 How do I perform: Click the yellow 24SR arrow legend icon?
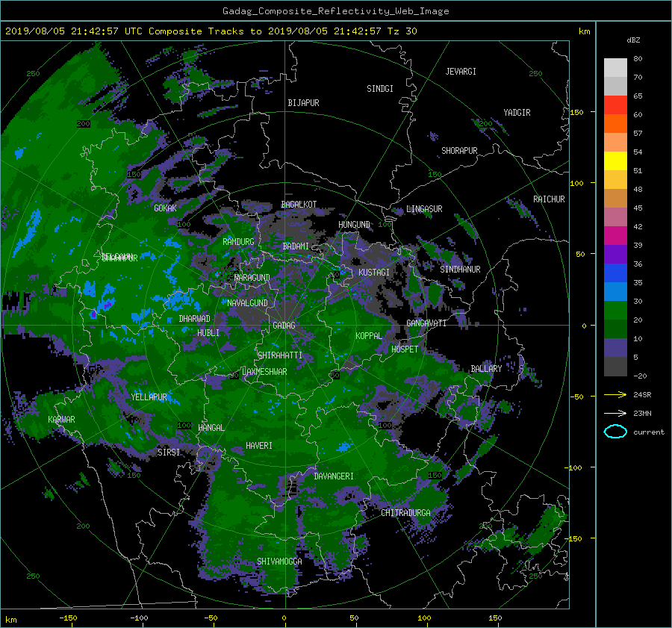pos(615,395)
